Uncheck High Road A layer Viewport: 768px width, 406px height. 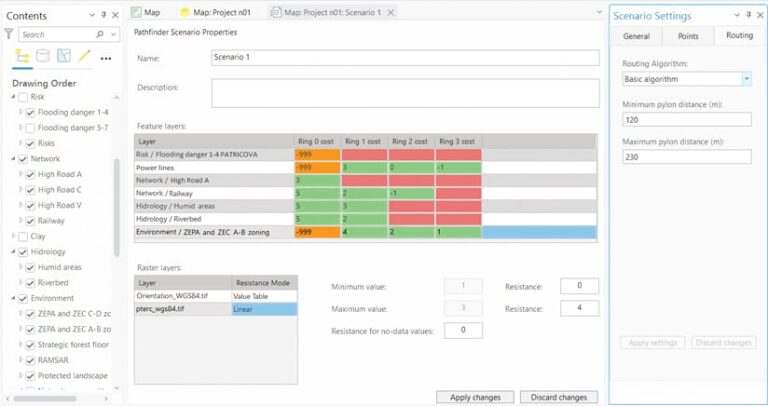point(30,174)
